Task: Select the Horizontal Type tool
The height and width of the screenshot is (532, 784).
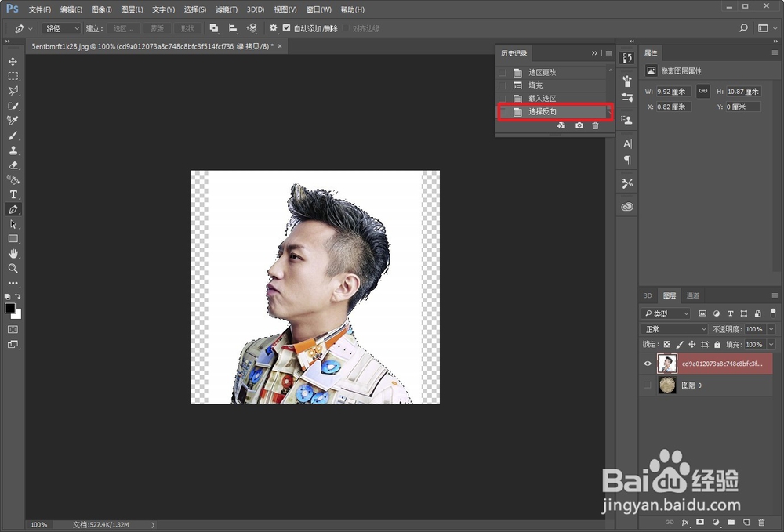Action: tap(13, 194)
